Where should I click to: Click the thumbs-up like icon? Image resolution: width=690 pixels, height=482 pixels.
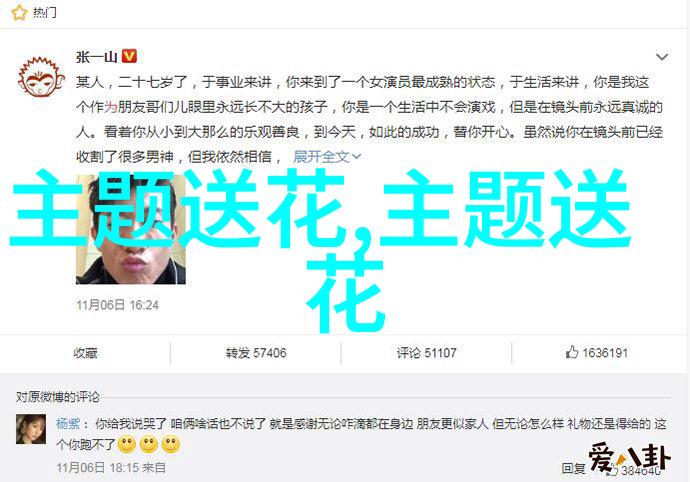pyautogui.click(x=572, y=352)
